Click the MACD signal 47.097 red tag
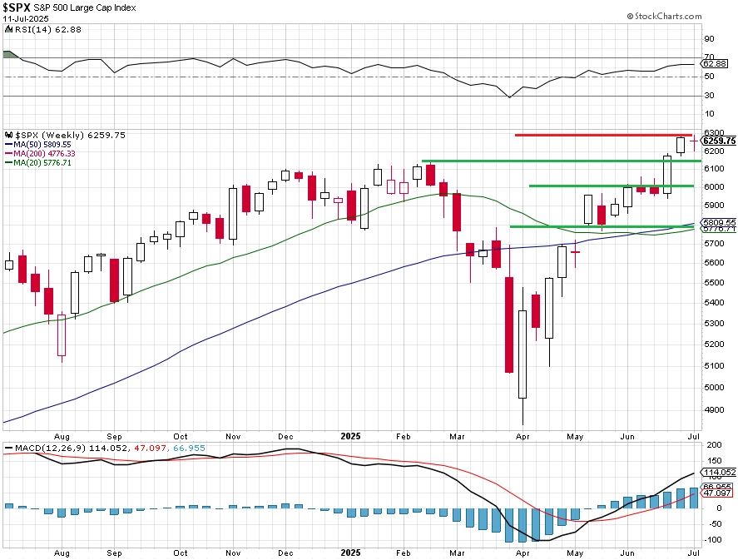Screen dimensions: 738x560 tap(716, 493)
